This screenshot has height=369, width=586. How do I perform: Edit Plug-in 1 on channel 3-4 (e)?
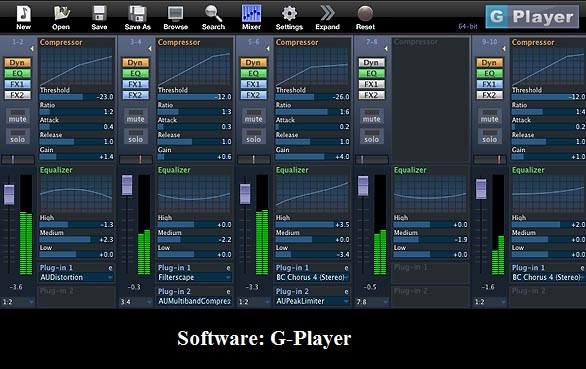(228, 268)
